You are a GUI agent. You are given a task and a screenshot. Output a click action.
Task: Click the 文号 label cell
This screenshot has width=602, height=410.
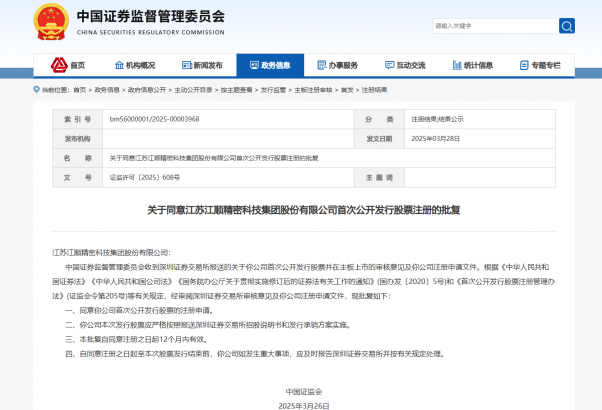[78, 177]
